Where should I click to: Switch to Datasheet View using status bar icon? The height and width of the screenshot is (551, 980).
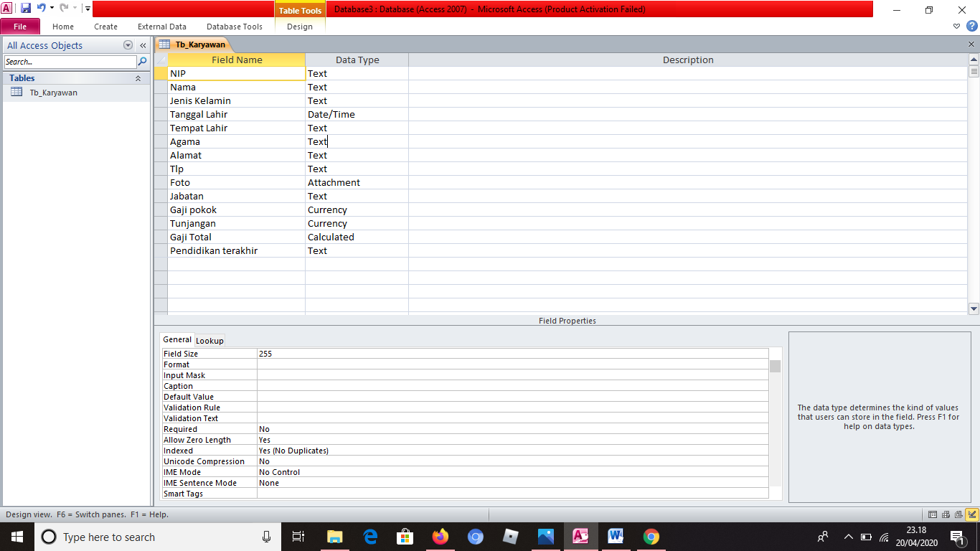coord(933,514)
